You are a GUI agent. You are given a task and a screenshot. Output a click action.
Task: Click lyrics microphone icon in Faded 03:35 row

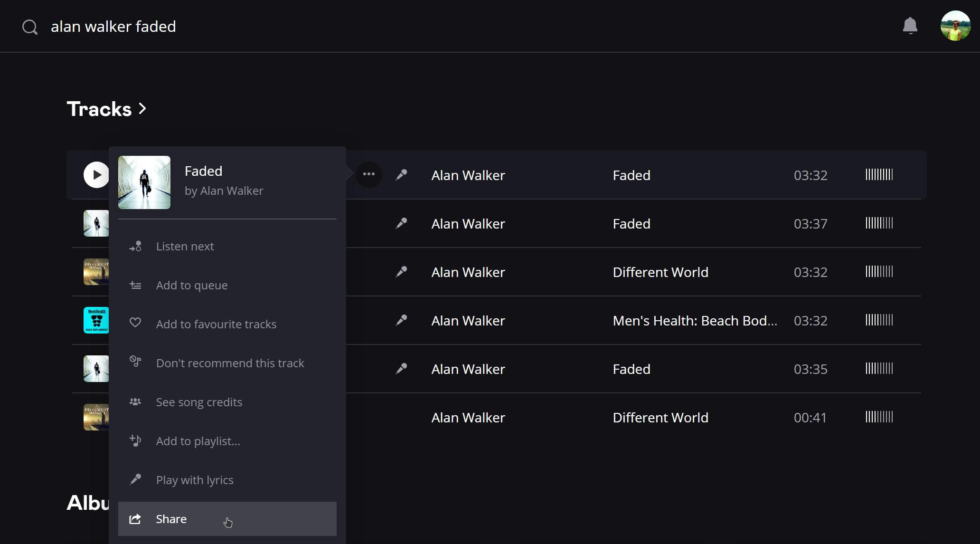[402, 369]
